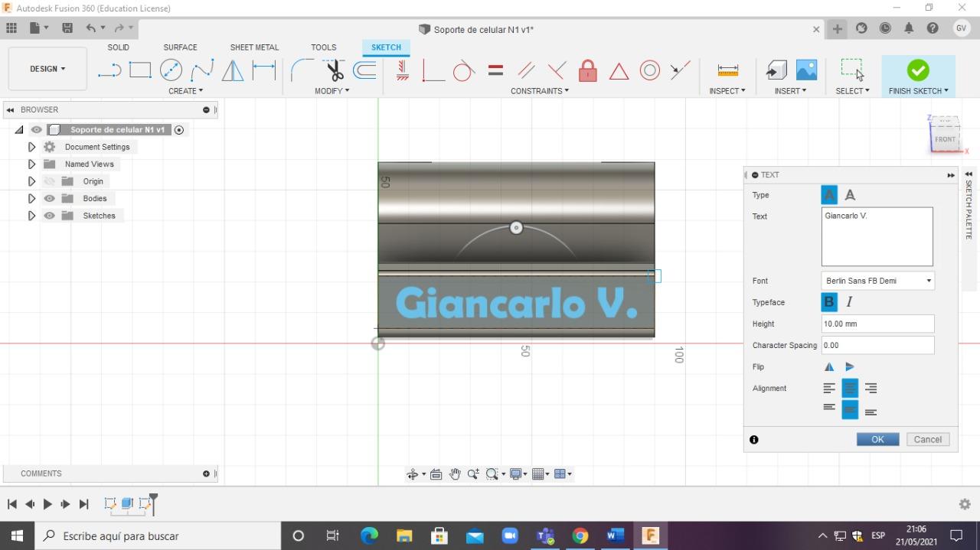
Task: Open Microsoft Word from the taskbar
Action: pyautogui.click(x=615, y=535)
